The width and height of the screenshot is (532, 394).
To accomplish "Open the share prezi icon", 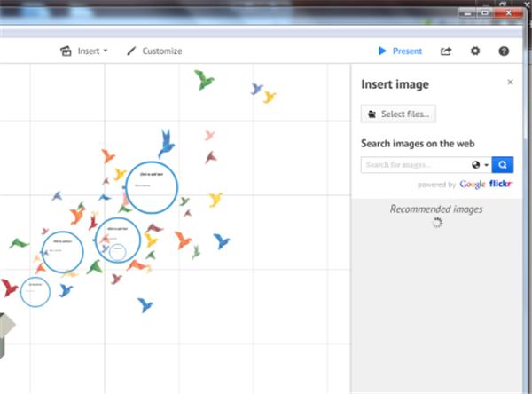I will [x=446, y=51].
